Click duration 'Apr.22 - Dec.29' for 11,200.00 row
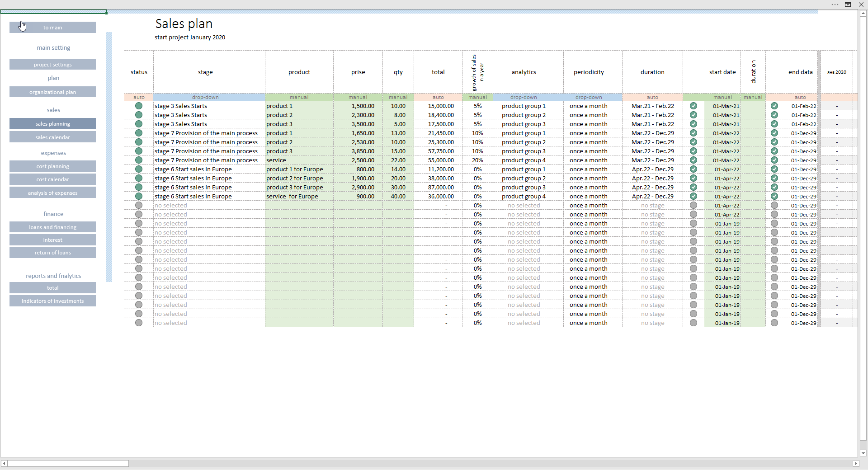868x470 pixels. pos(652,169)
